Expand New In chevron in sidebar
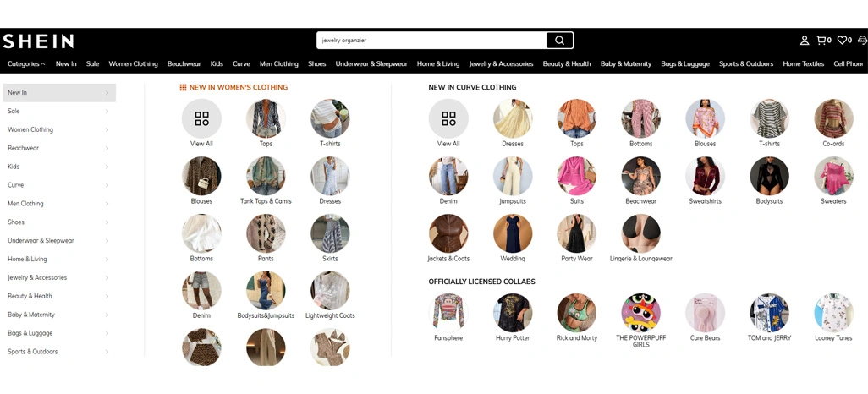 point(107,93)
